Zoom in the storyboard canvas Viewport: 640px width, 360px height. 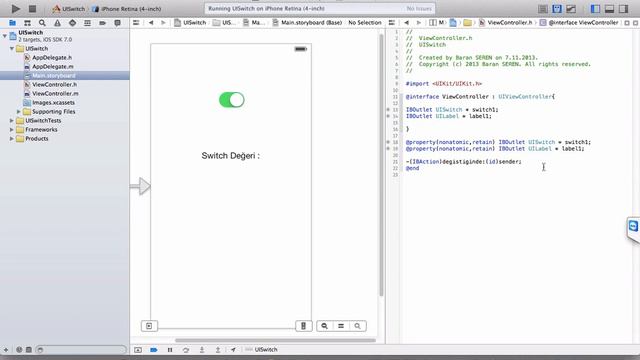point(358,326)
